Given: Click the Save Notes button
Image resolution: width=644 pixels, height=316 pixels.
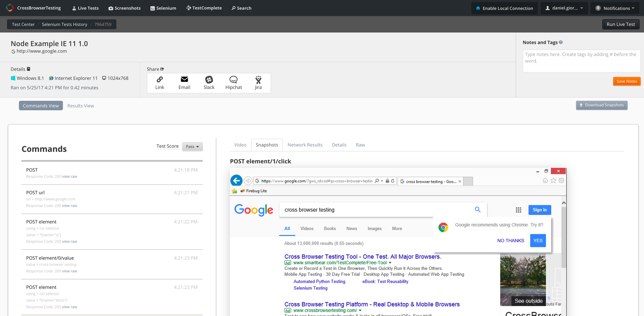Looking at the screenshot, I should (x=626, y=81).
